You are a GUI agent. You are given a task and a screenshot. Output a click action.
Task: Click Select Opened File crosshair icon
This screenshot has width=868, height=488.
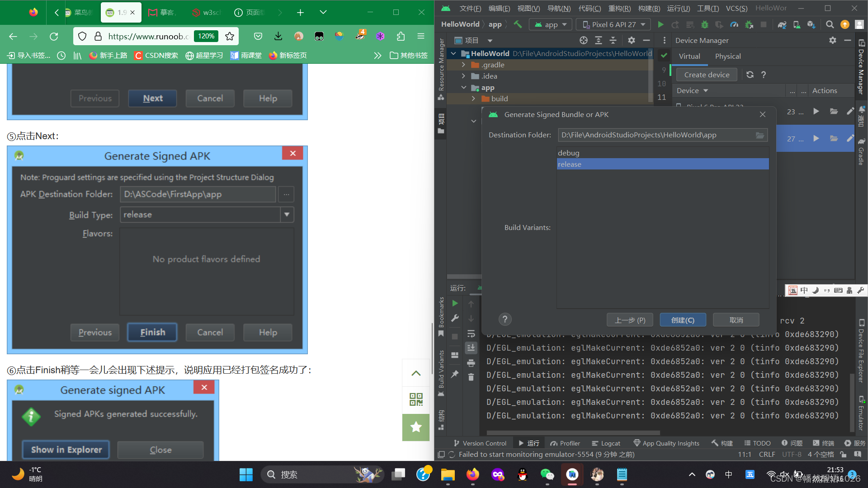584,40
